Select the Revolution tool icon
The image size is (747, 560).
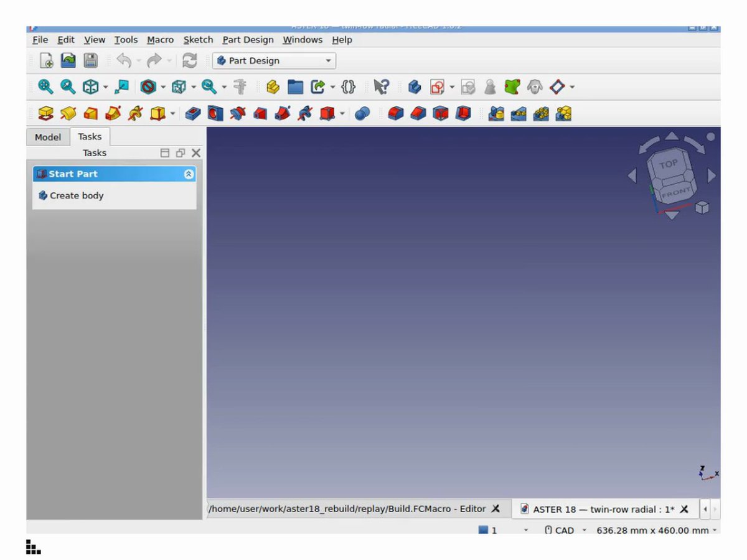(68, 114)
